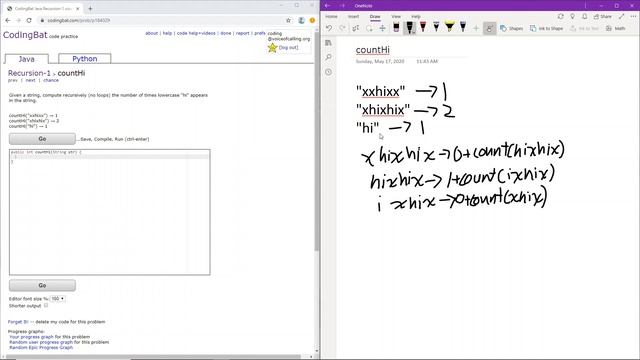Open the Shapes gallery in OneNote
The image size is (640, 360).
point(511,28)
